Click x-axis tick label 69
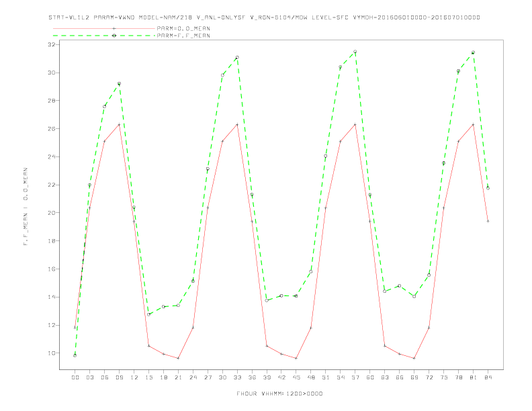The width and height of the screenshot is (532, 411). point(414,377)
